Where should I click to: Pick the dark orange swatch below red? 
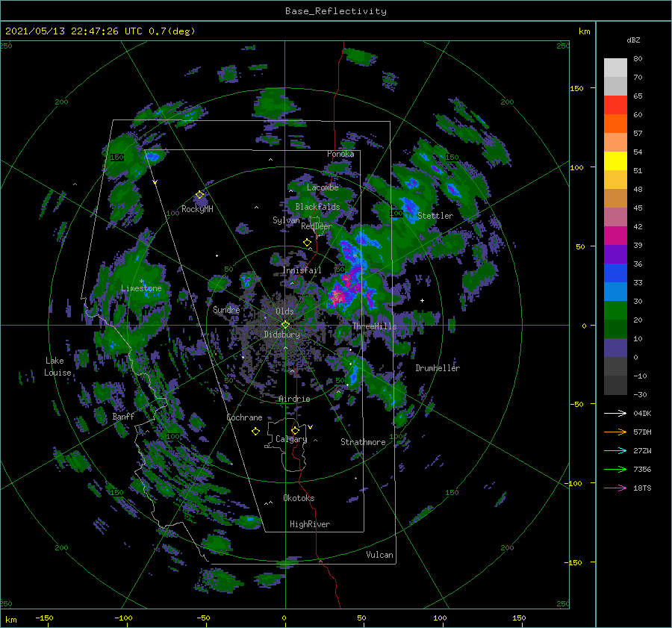[x=615, y=124]
